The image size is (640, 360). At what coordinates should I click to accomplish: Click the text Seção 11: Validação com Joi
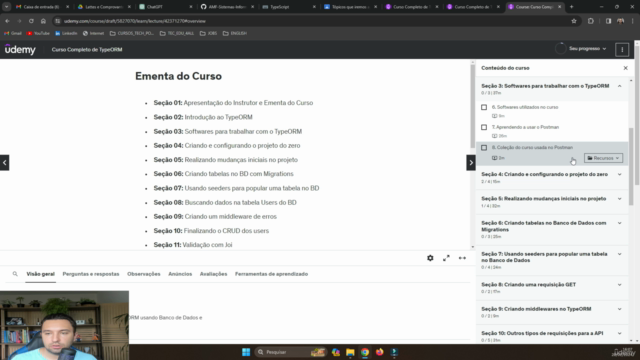coord(193,245)
